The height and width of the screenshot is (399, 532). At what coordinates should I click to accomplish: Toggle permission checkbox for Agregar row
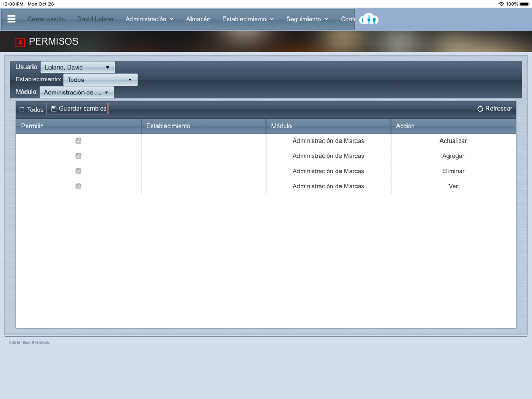pos(78,156)
